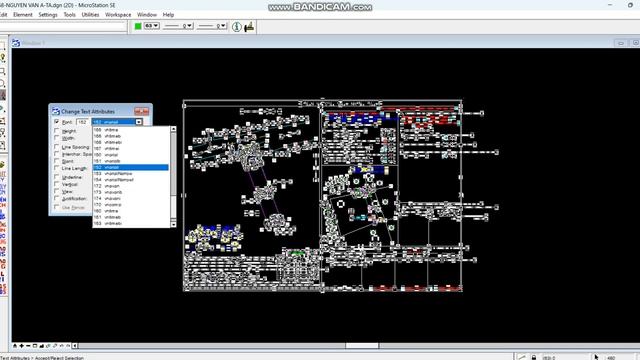Open the font name dropdown arrow
This screenshot has height=360, width=640.
point(139,122)
